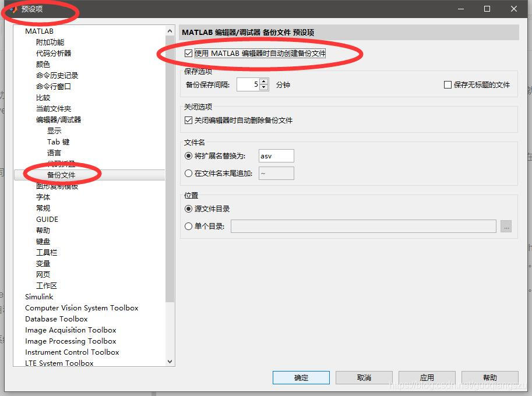Open 变量 preferences
Screen dimensions: 532x396
[x=43, y=264]
